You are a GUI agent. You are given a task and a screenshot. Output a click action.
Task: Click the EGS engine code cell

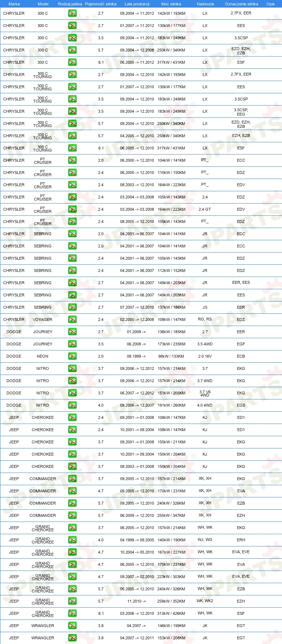[x=241, y=405]
